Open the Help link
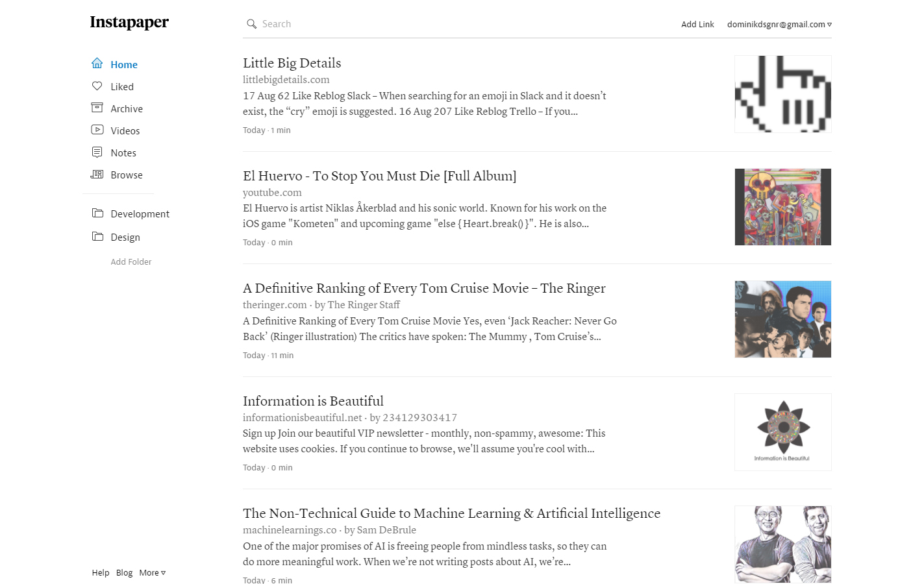Viewport: 924px width, 584px height. pos(101,572)
